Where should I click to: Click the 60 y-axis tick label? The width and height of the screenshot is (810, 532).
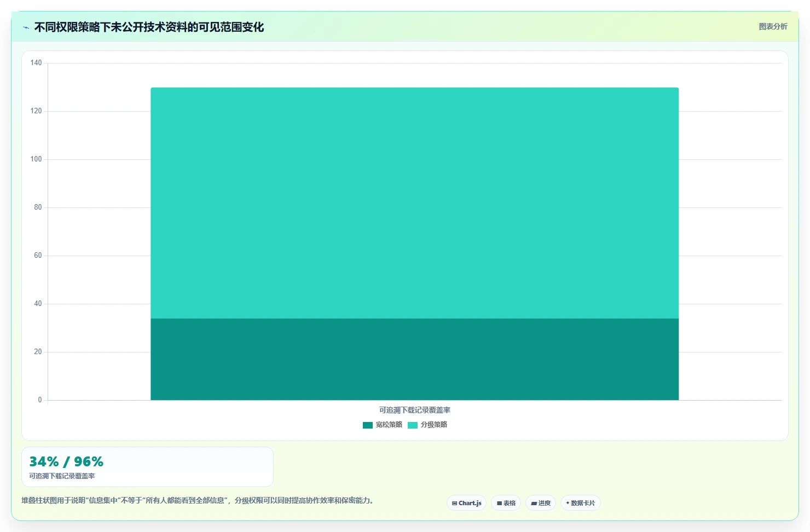[x=38, y=256]
